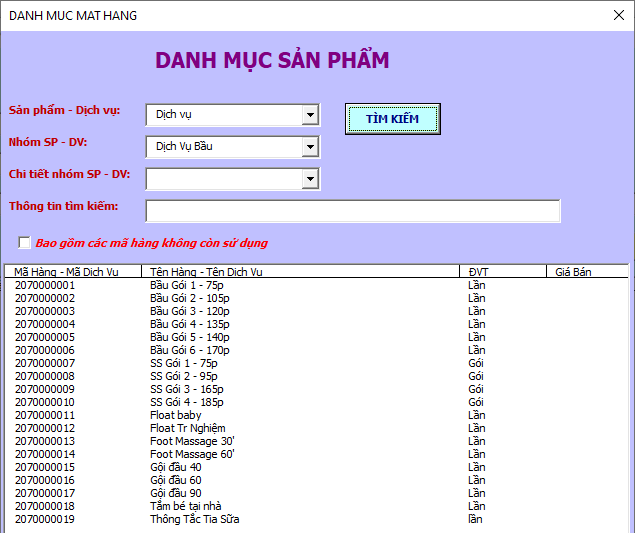Click item code 2070000018

(x=45, y=506)
